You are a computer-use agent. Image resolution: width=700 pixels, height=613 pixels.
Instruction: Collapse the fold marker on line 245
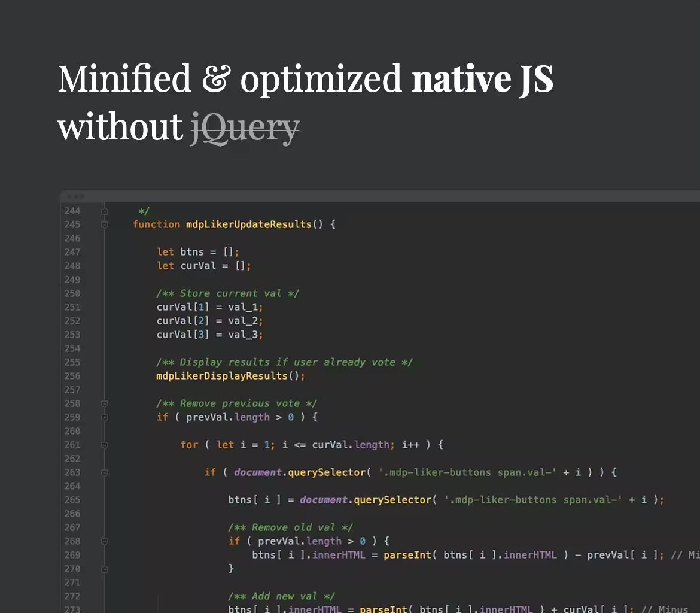[105, 224]
